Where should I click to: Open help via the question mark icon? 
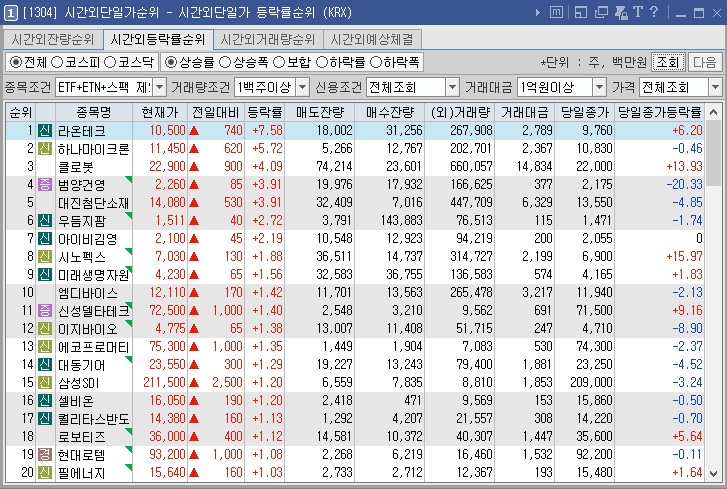(654, 12)
